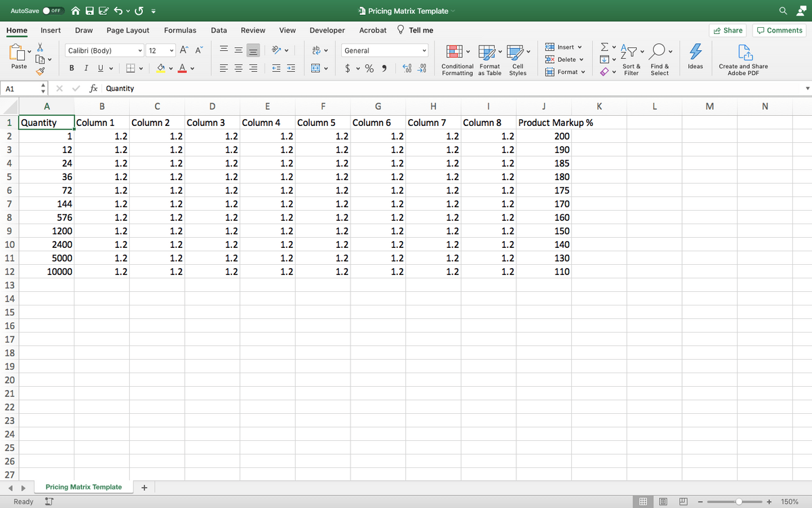
Task: Switch to the Insert ribbon tab
Action: click(51, 30)
